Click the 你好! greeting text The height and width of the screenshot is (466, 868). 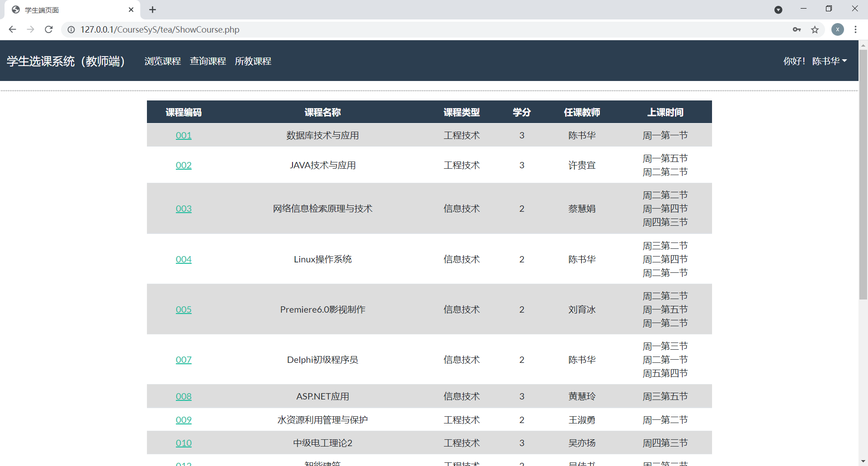[794, 61]
